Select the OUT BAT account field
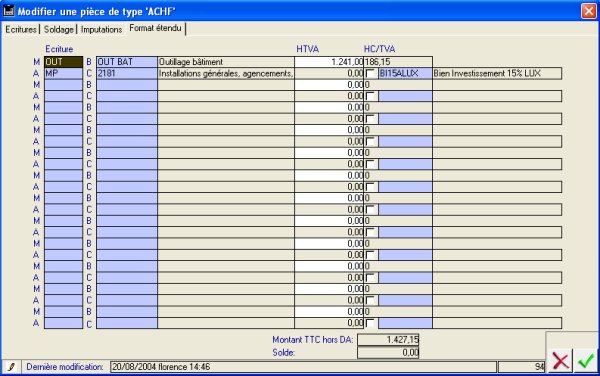This screenshot has height=376, width=600. [x=127, y=62]
